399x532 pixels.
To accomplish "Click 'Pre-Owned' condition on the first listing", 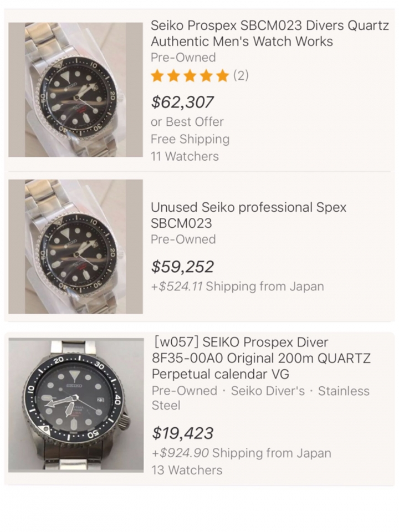I will [x=183, y=58].
